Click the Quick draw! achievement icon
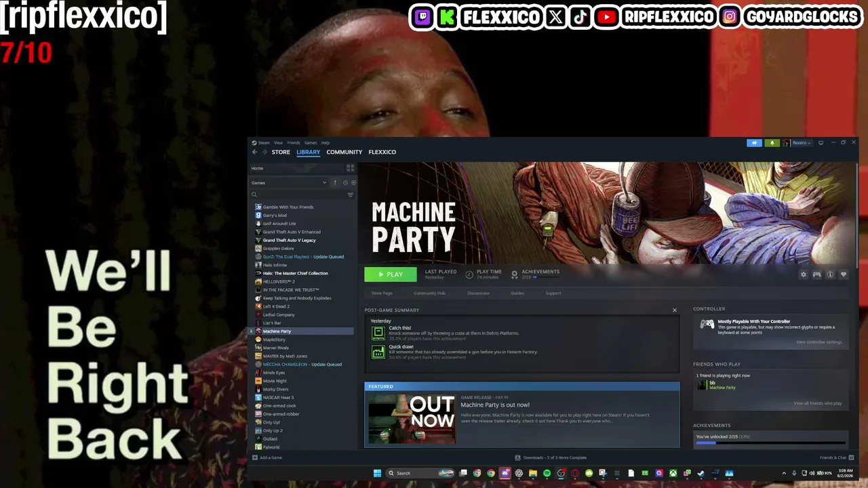This screenshot has width=868, height=488. 378,352
